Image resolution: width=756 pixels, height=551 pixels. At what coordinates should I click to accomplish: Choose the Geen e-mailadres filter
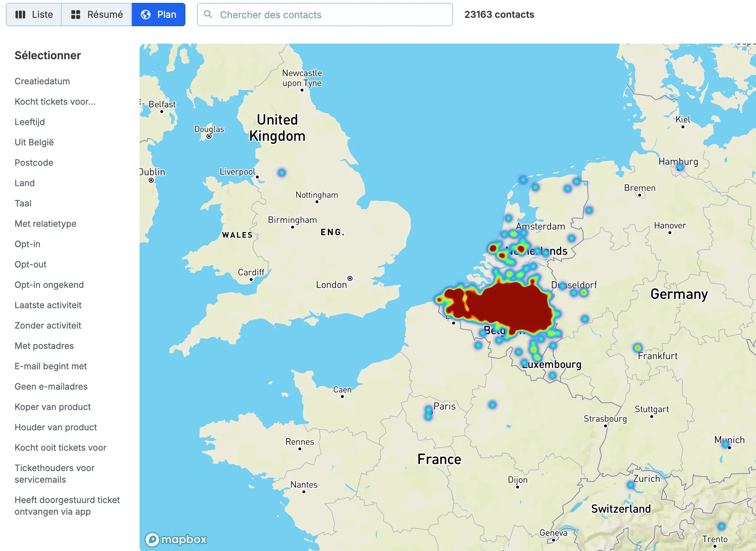point(51,387)
